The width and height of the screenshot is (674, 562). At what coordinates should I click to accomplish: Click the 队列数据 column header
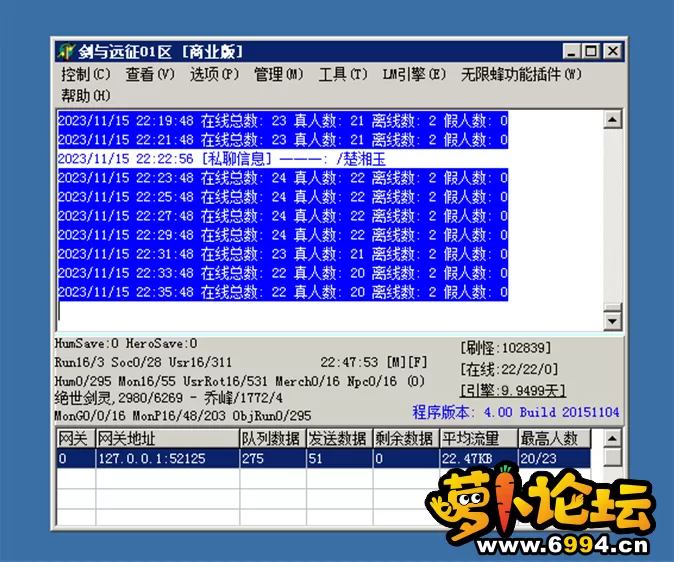273,439
